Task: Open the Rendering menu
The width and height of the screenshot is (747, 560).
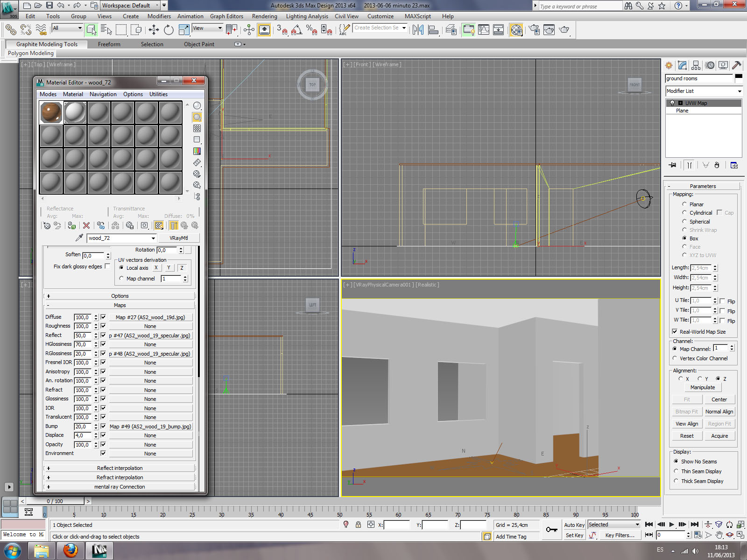Action: point(264,16)
